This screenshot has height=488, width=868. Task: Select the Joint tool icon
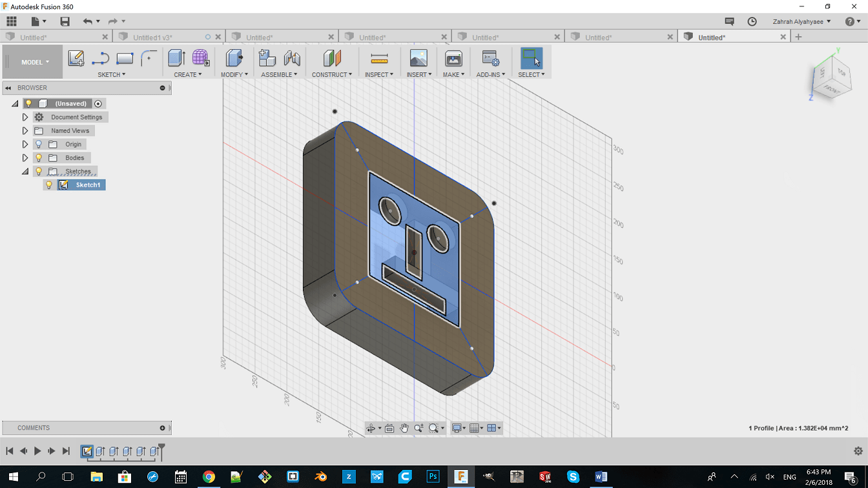click(x=292, y=58)
